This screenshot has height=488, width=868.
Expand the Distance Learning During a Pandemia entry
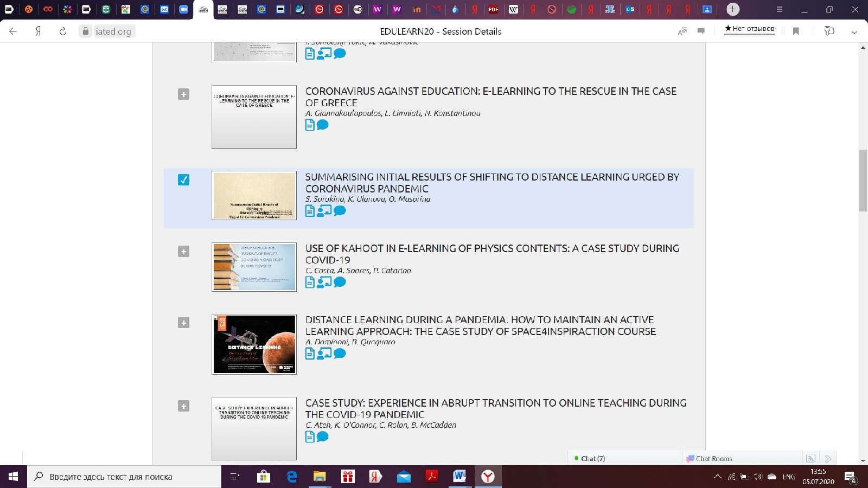(184, 323)
